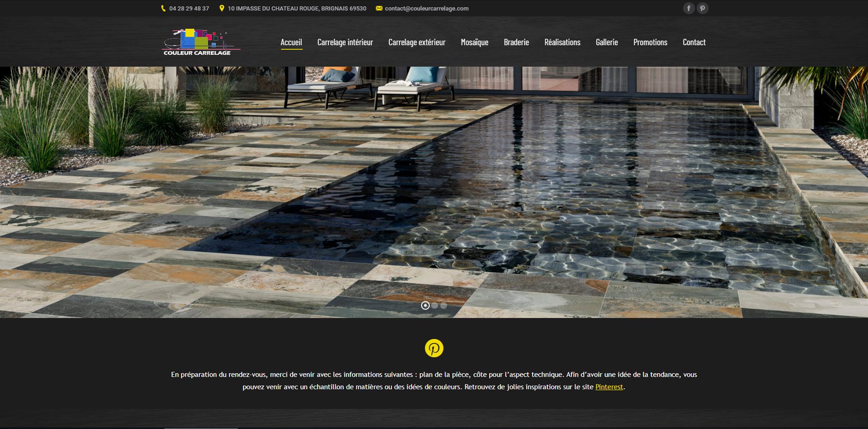868x429 pixels.
Task: View the Réalisations page
Action: pos(562,42)
